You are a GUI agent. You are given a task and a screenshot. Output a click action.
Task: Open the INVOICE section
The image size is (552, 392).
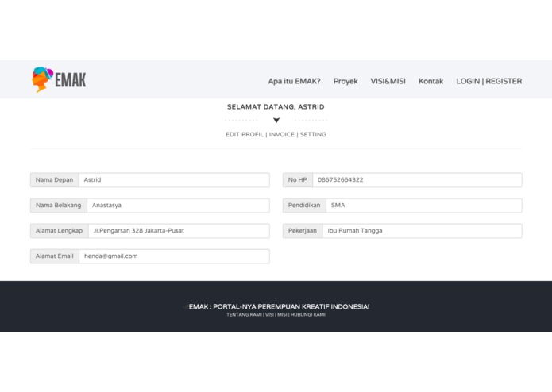pyautogui.click(x=282, y=134)
